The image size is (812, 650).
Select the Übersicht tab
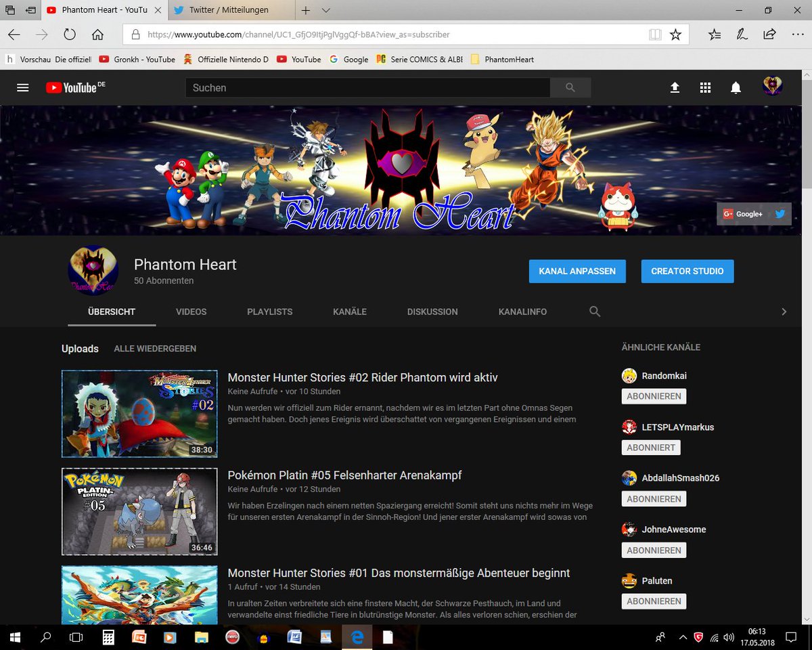[112, 311]
